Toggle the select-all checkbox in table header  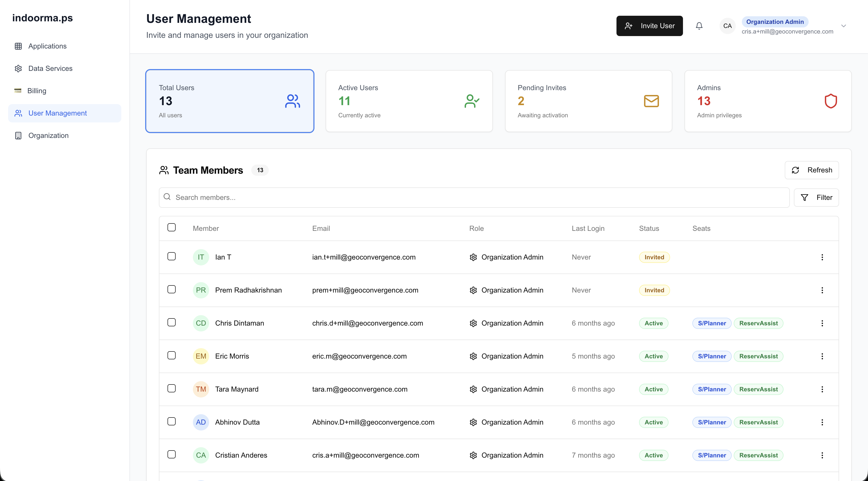tap(172, 227)
